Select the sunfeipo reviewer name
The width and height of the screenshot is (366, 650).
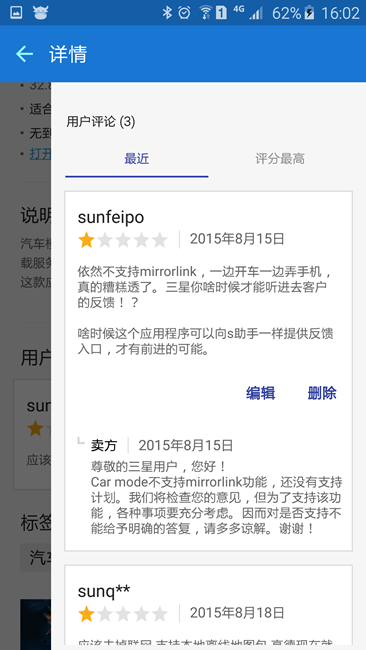(x=111, y=217)
